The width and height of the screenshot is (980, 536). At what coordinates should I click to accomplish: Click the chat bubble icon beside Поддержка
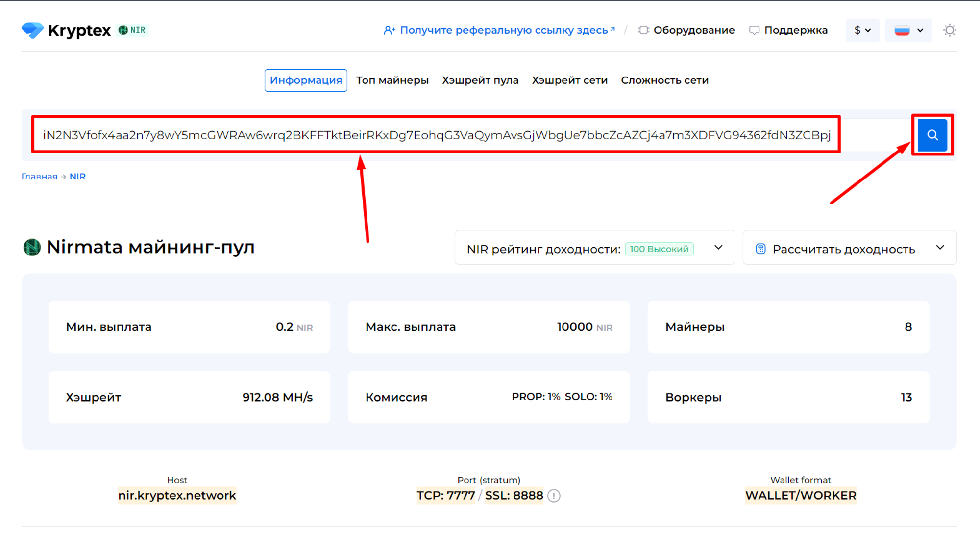[754, 30]
